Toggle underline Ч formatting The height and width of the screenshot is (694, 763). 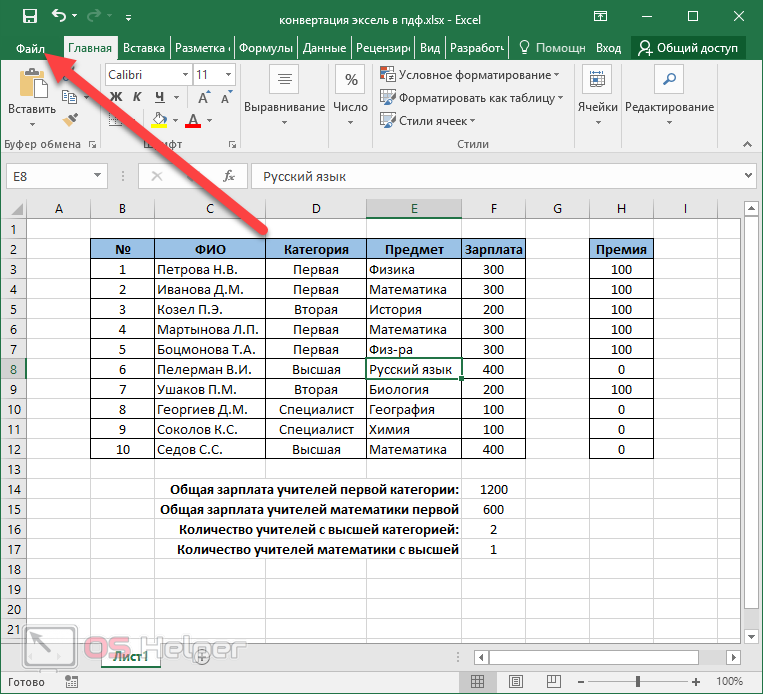[160, 97]
